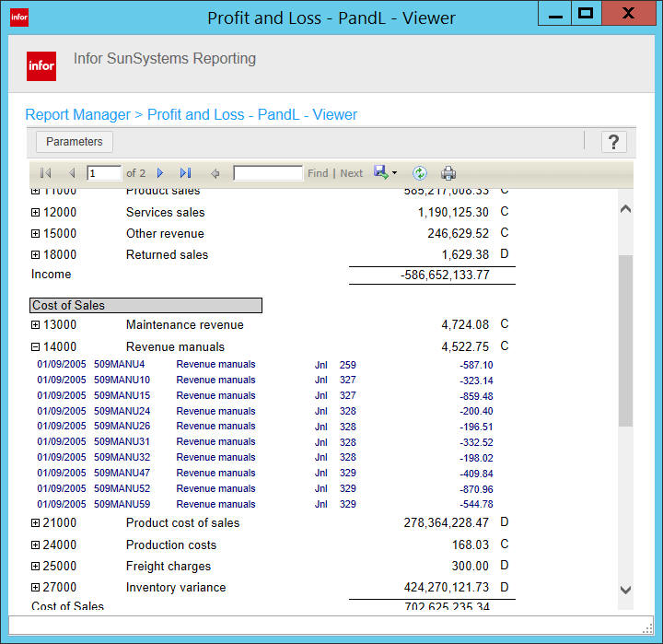
Task: Expand account 13000 Maintenance revenue
Action: point(36,325)
